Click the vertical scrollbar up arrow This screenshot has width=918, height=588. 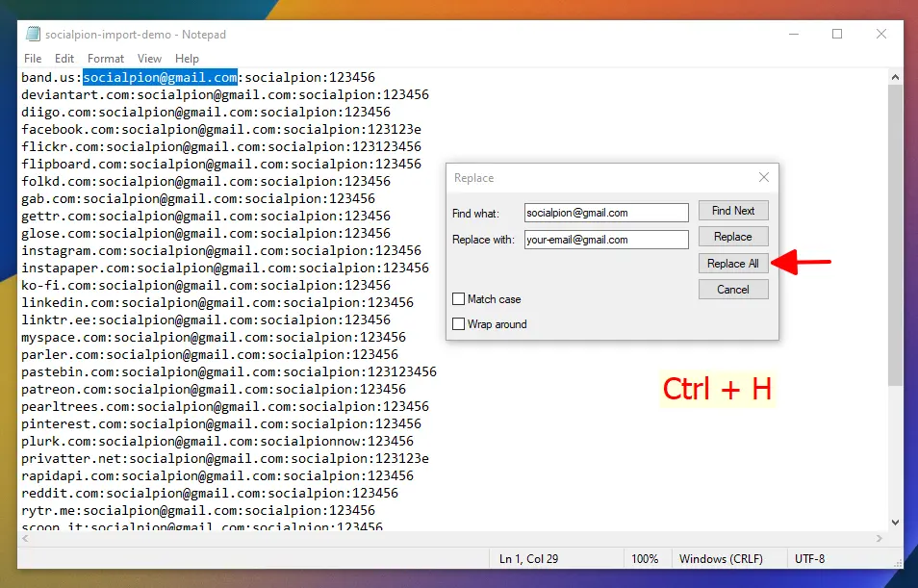coord(895,77)
